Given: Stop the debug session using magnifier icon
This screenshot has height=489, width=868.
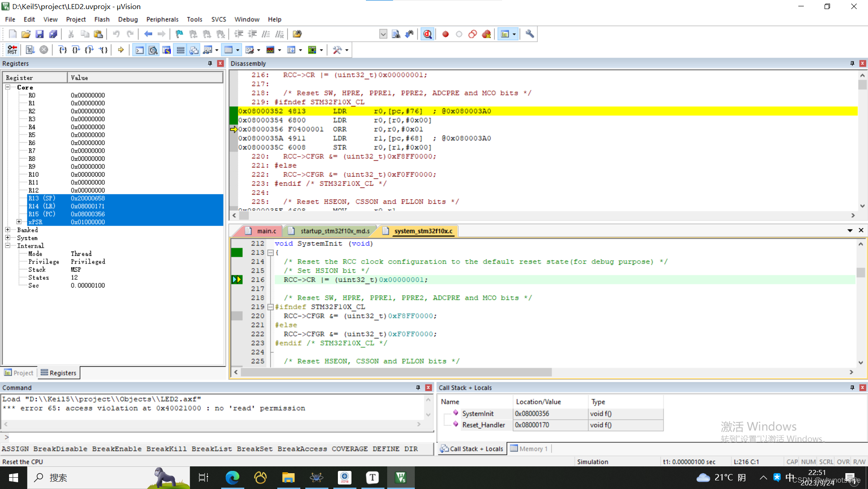Looking at the screenshot, I should (x=427, y=34).
